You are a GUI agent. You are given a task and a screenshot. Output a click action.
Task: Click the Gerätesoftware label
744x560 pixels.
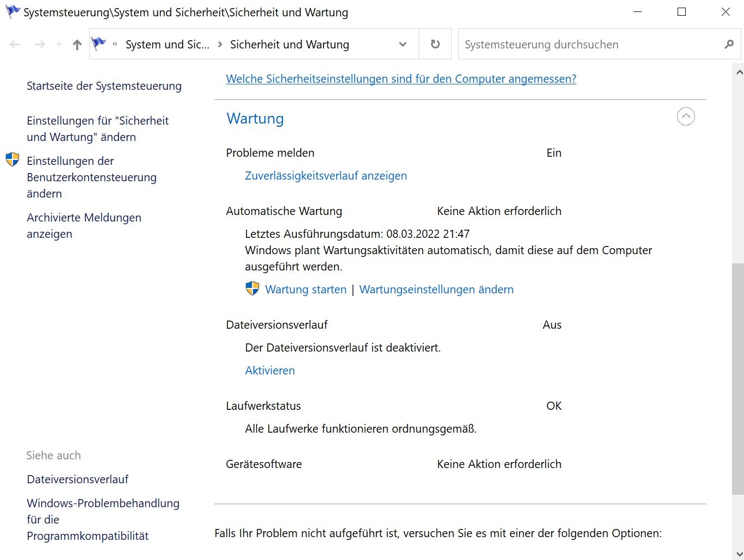pos(264,464)
